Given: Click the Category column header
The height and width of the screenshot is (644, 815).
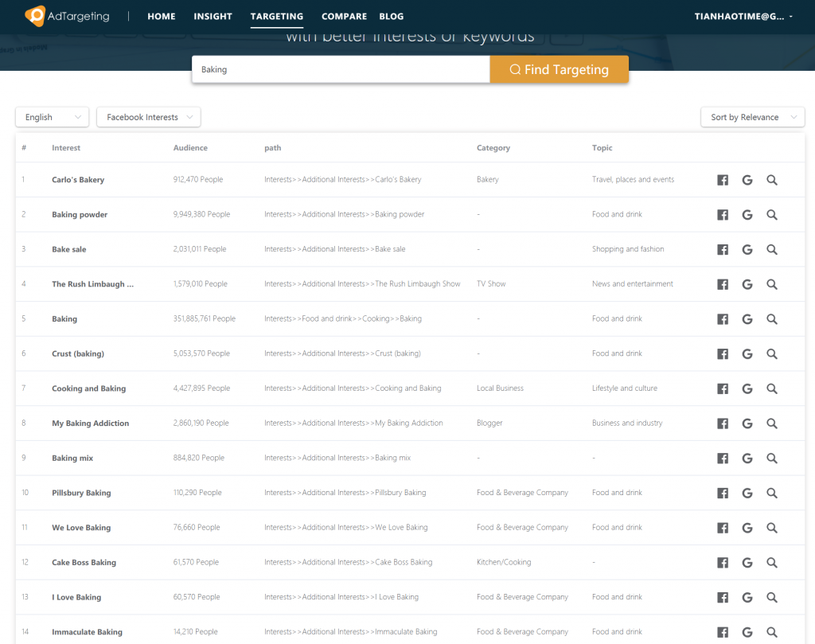Looking at the screenshot, I should [493, 147].
